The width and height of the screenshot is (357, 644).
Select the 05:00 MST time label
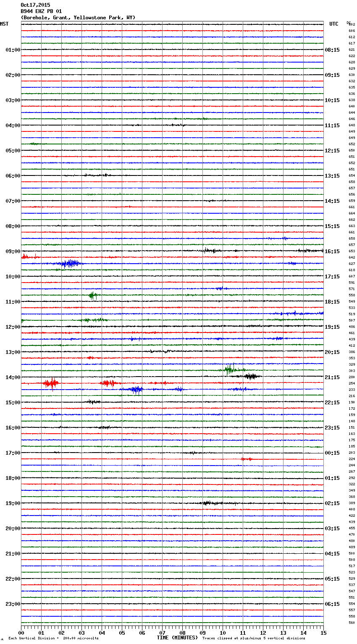(x=13, y=151)
